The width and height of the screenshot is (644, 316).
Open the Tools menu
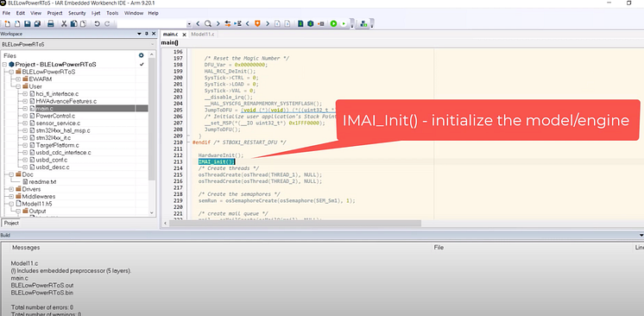(112, 13)
